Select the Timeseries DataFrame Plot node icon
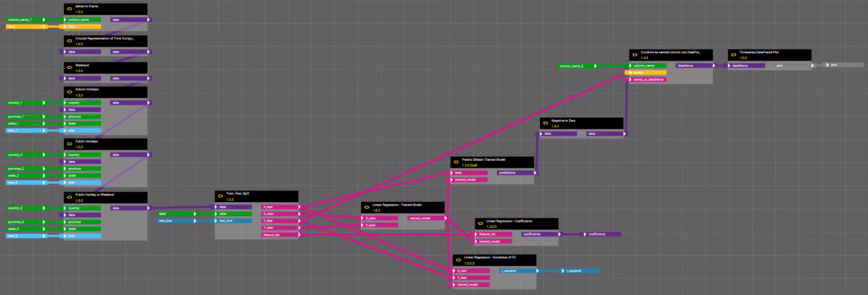 (734, 55)
